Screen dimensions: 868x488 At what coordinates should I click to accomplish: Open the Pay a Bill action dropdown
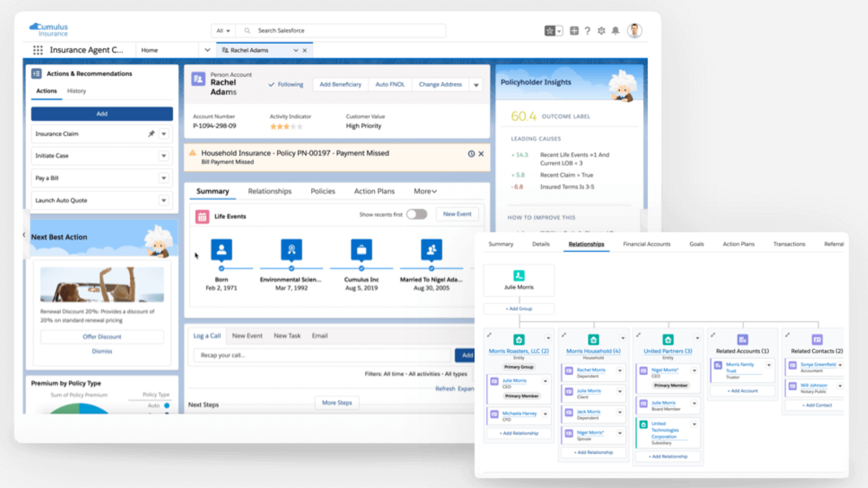(x=164, y=178)
